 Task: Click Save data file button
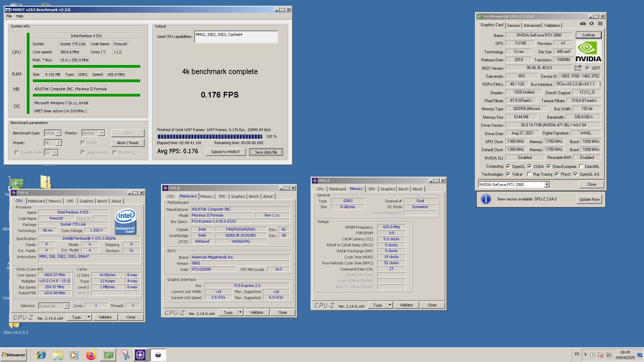266,152
